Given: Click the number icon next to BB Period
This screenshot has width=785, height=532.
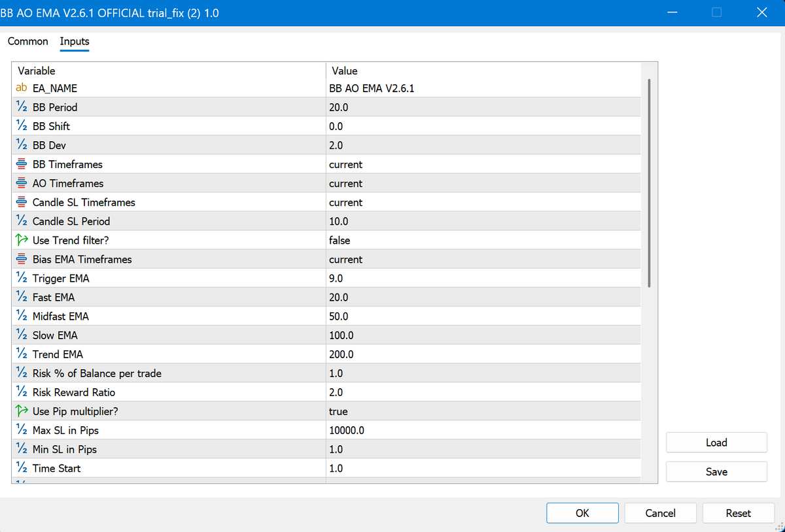Looking at the screenshot, I should 21,107.
